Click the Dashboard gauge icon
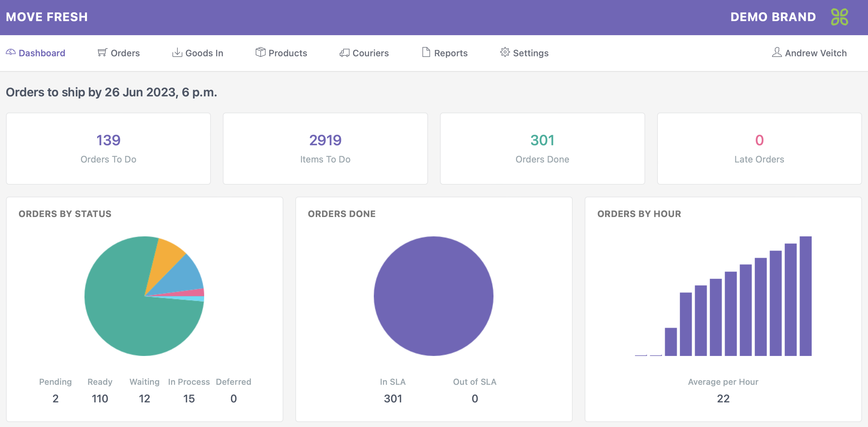The width and height of the screenshot is (868, 427). (x=11, y=52)
